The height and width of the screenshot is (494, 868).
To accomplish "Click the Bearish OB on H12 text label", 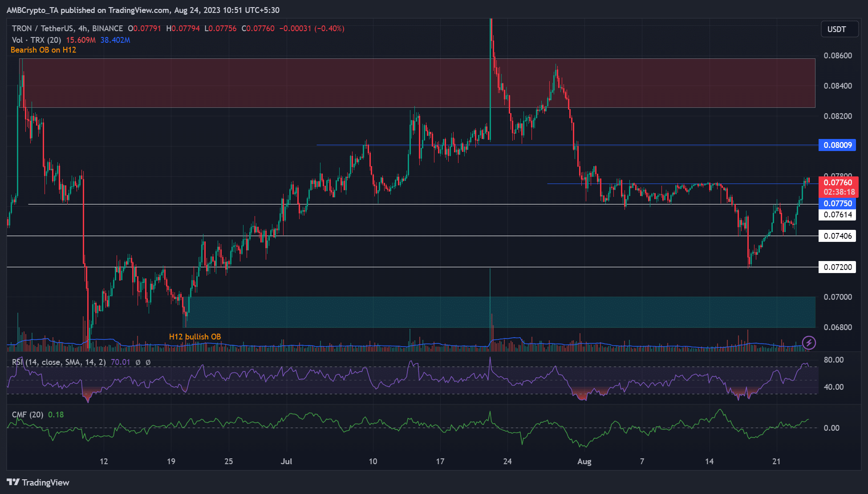I will click(x=43, y=50).
